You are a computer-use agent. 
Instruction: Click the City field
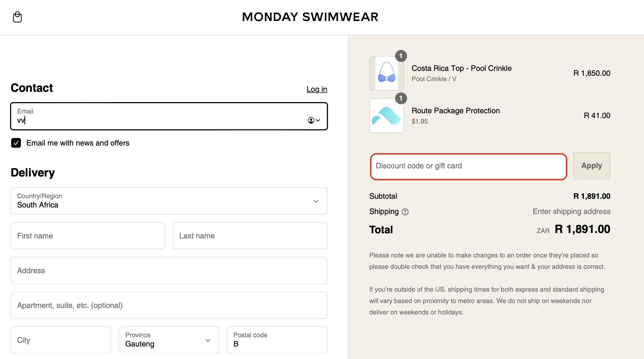61,340
